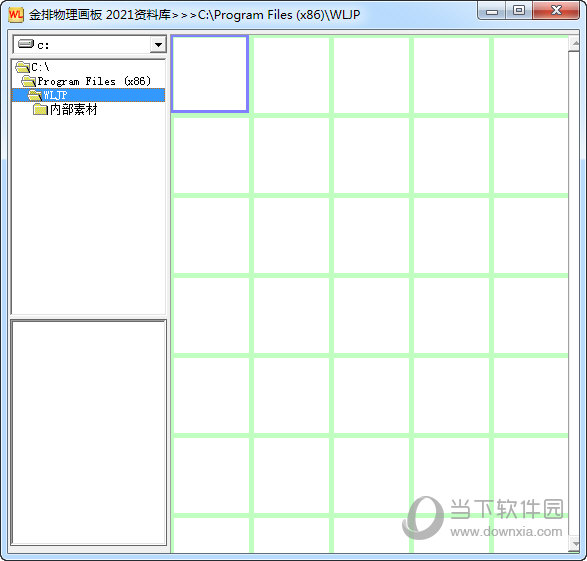Image resolution: width=587 pixels, height=561 pixels.
Task: Minimize the 资料库 window
Action: 492,11
